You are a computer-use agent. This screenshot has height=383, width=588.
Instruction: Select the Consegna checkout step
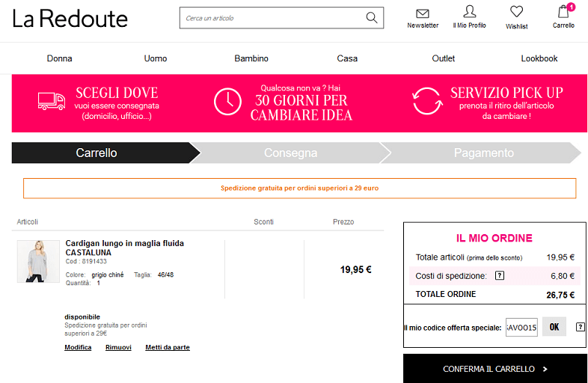[x=290, y=153]
